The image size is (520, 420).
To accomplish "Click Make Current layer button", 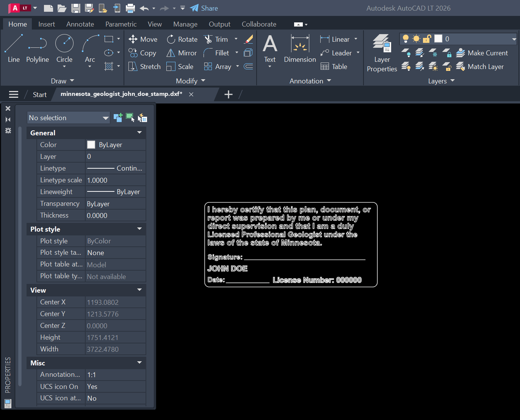I will point(482,53).
